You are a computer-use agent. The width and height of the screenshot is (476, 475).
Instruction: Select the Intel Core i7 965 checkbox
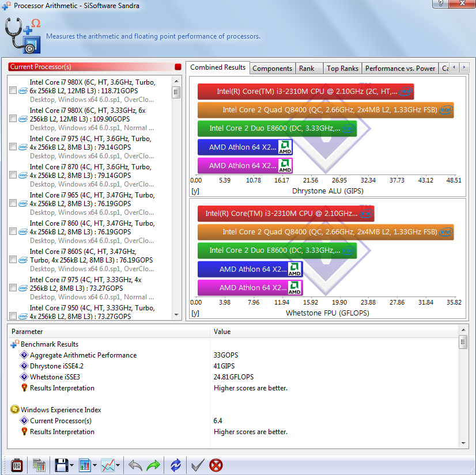click(x=13, y=203)
